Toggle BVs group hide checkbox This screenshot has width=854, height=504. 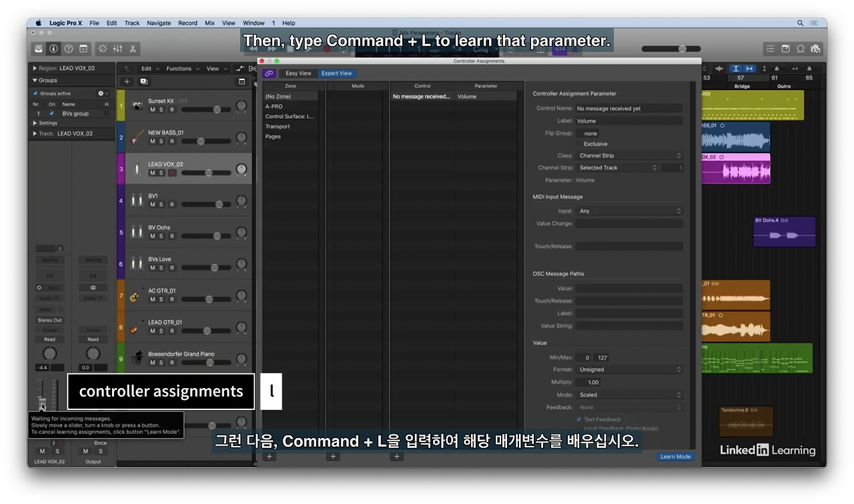[x=106, y=113]
